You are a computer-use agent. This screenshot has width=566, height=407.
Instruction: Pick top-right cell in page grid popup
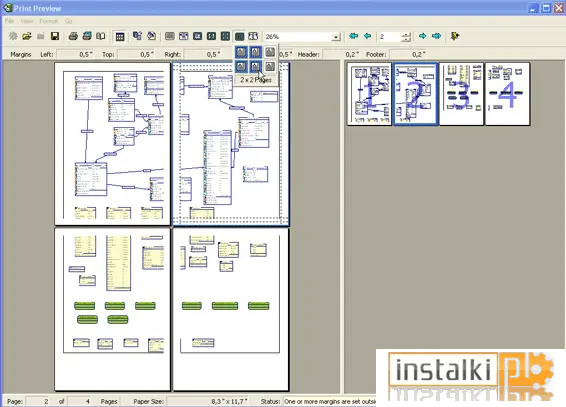270,52
